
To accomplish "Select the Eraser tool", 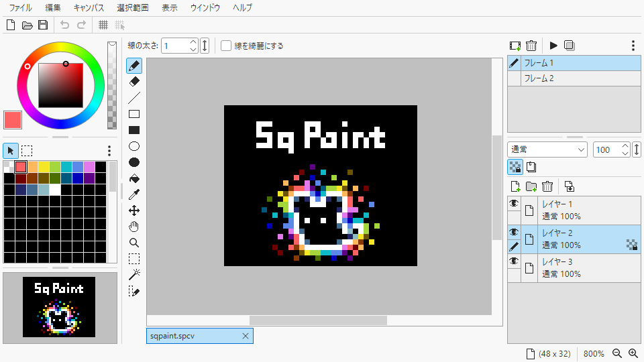I will (x=134, y=82).
